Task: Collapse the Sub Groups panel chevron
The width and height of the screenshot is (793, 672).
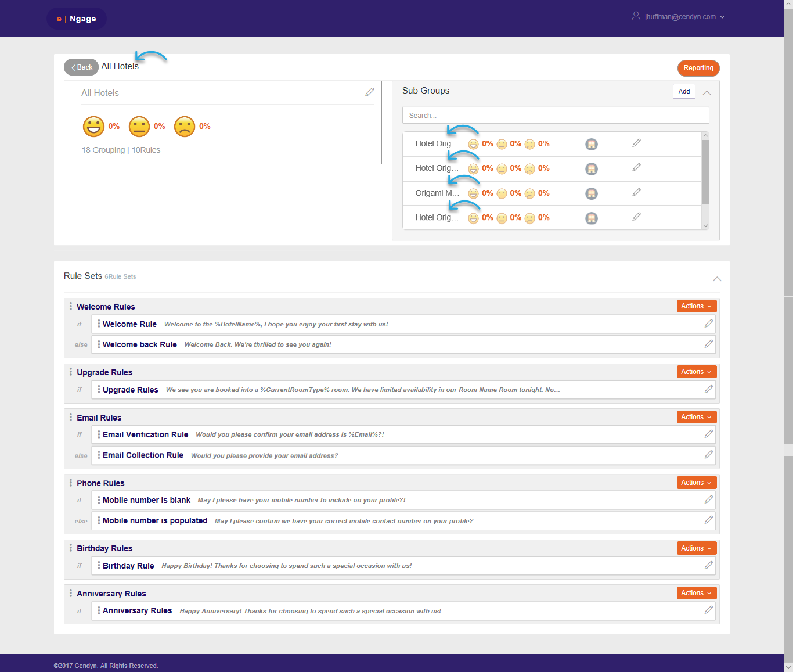Action: pyautogui.click(x=707, y=93)
